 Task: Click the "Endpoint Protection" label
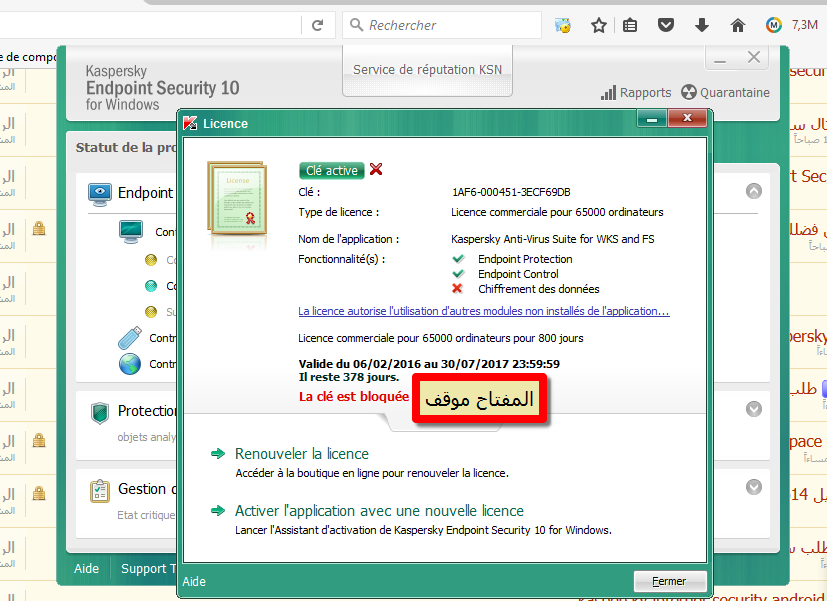pos(525,259)
